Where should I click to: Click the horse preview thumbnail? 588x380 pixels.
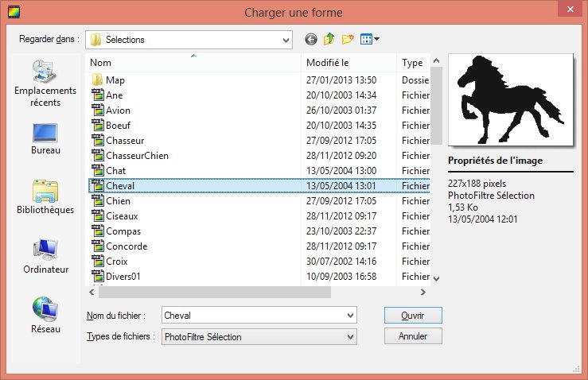(x=511, y=100)
